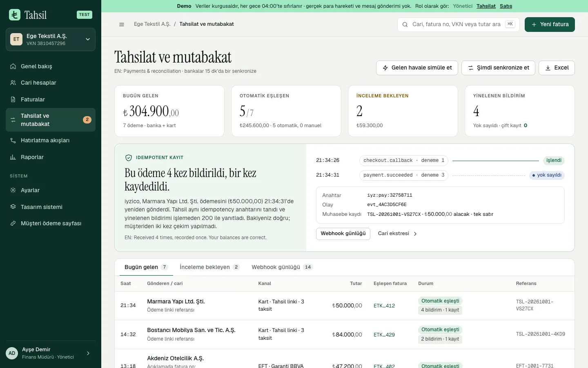The width and height of the screenshot is (588, 368).
Task: Click the Idempotent kayıt shield icon
Action: [x=129, y=157]
